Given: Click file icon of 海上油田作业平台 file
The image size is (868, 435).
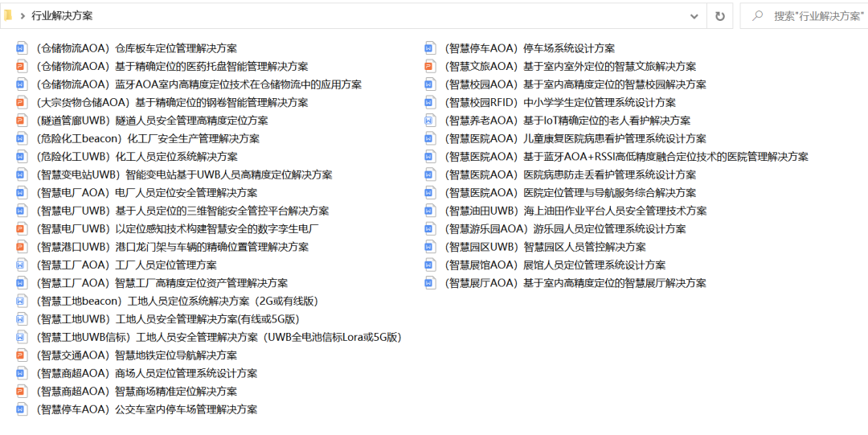Looking at the screenshot, I should 430,211.
